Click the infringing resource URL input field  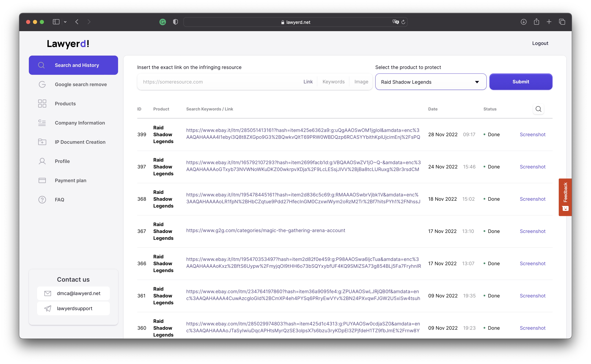click(217, 82)
